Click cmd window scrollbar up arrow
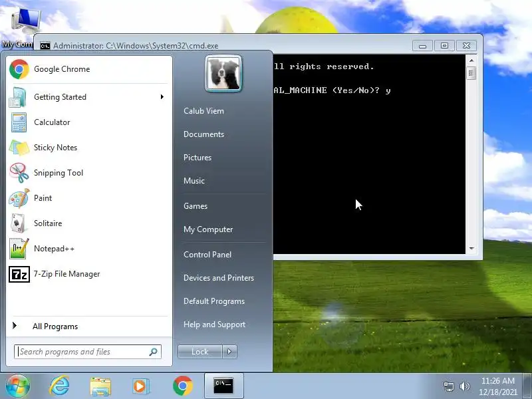The image size is (532, 399). pos(471,61)
